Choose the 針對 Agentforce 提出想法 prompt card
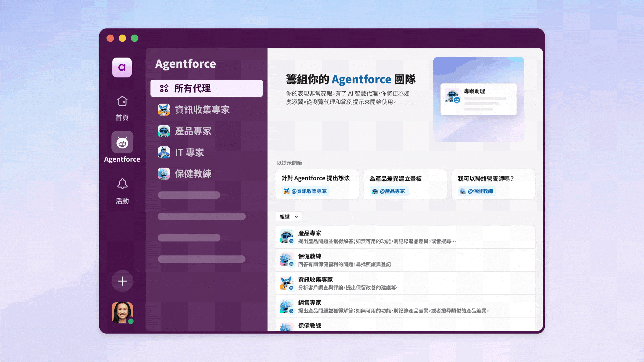This screenshot has height=362, width=644. (317, 184)
